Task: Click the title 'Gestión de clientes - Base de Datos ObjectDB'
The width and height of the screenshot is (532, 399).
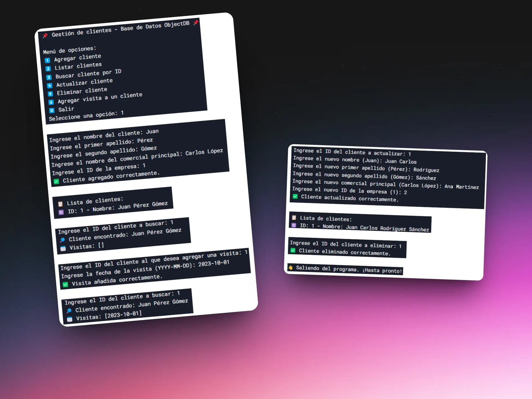Action: coord(121,29)
